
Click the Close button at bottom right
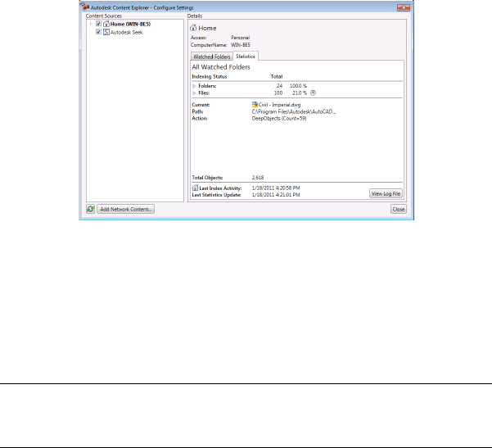[x=399, y=209]
